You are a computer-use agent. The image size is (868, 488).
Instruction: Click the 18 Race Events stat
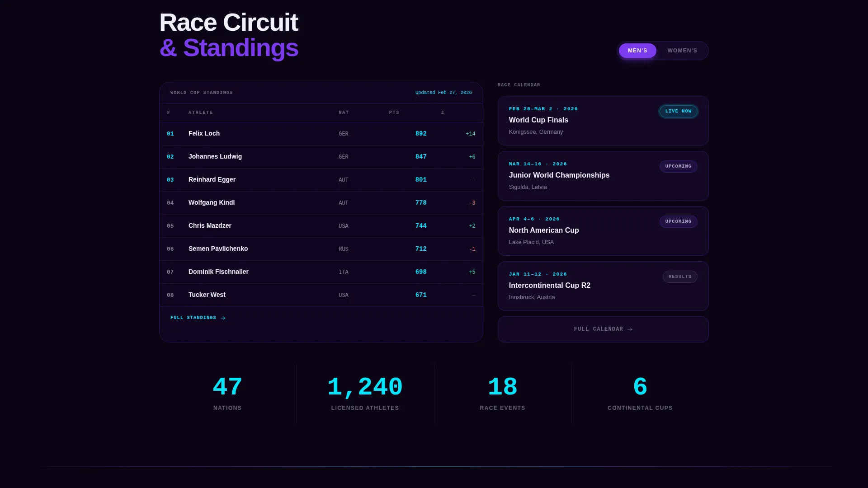tap(503, 393)
